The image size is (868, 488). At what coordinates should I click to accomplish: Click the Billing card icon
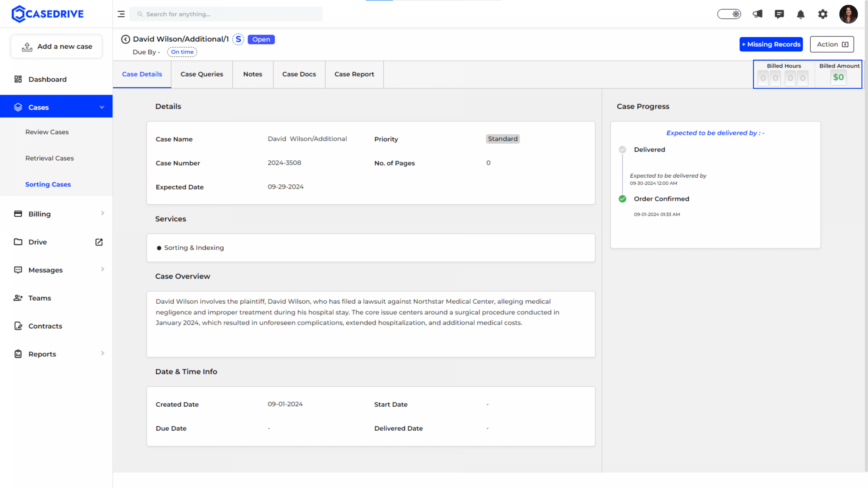click(18, 214)
